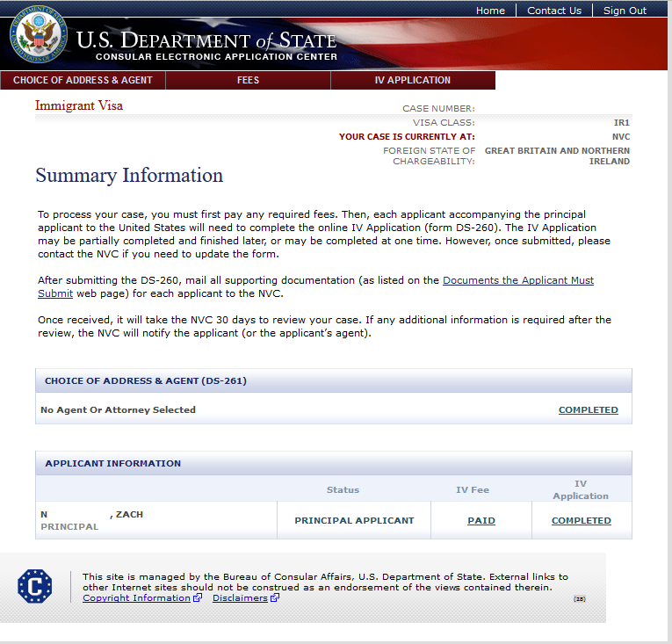Click the Consular Electronic Application Center subtitle

tap(216, 56)
